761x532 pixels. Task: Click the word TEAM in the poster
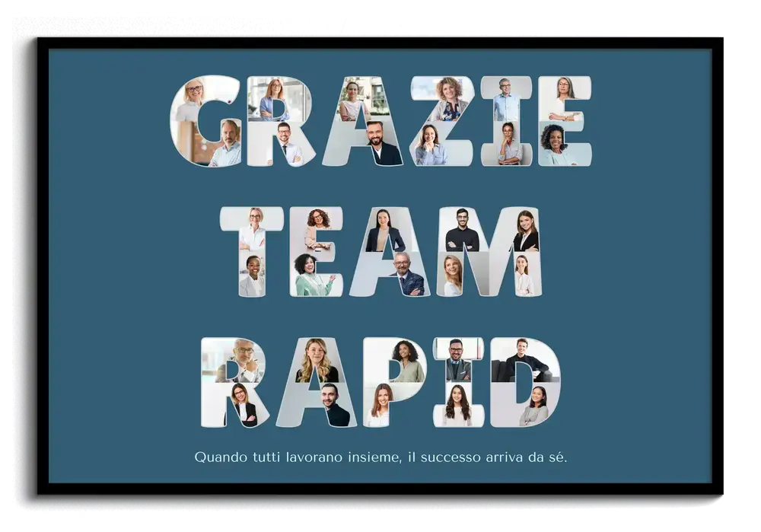tap(381, 252)
